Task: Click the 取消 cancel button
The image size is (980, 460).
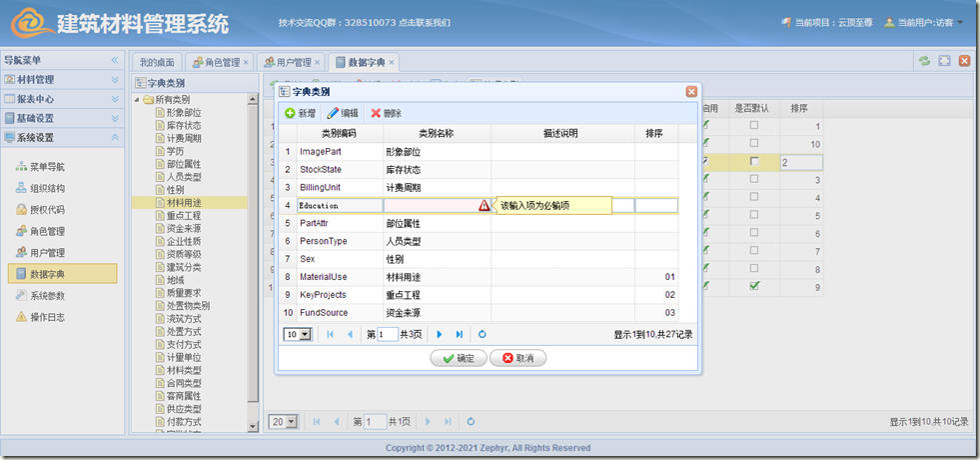Action: [518, 358]
